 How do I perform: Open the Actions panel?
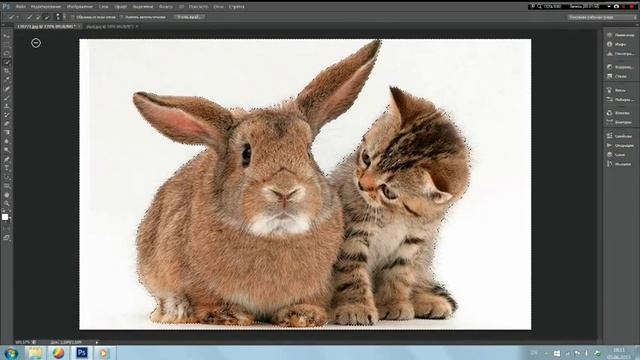click(620, 145)
